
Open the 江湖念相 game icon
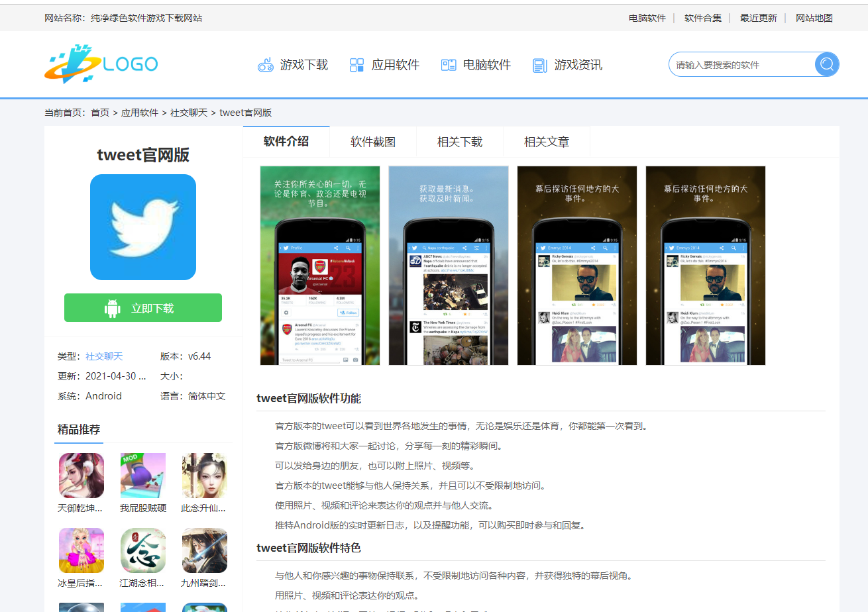click(143, 550)
